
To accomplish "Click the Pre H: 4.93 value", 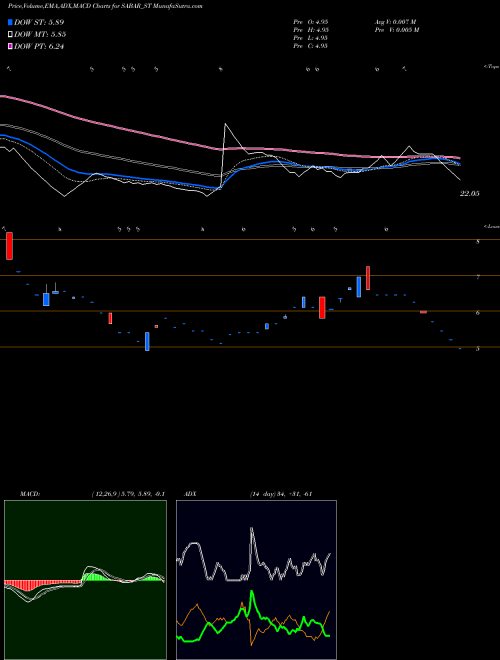I will point(311,30).
